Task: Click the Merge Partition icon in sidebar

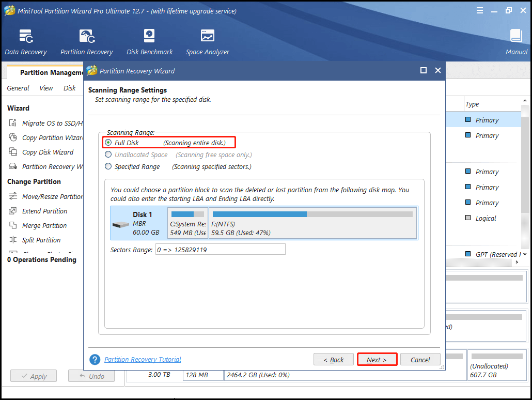Action: [x=13, y=226]
